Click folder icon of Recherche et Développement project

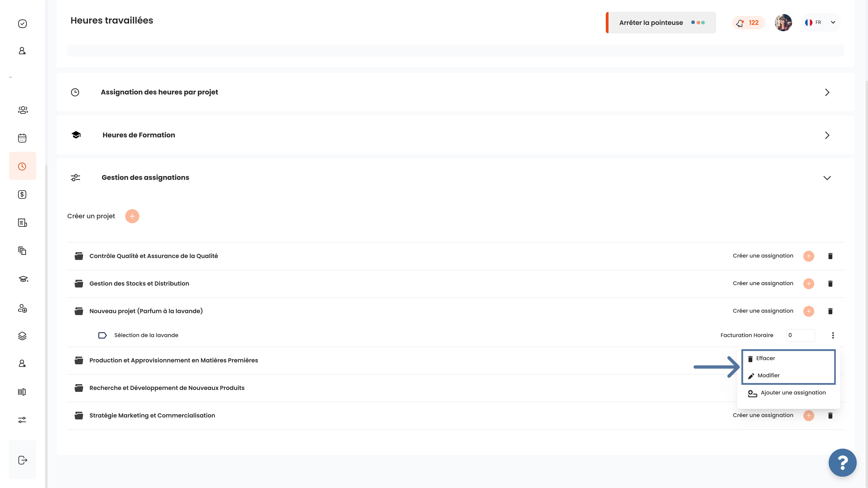[79, 388]
